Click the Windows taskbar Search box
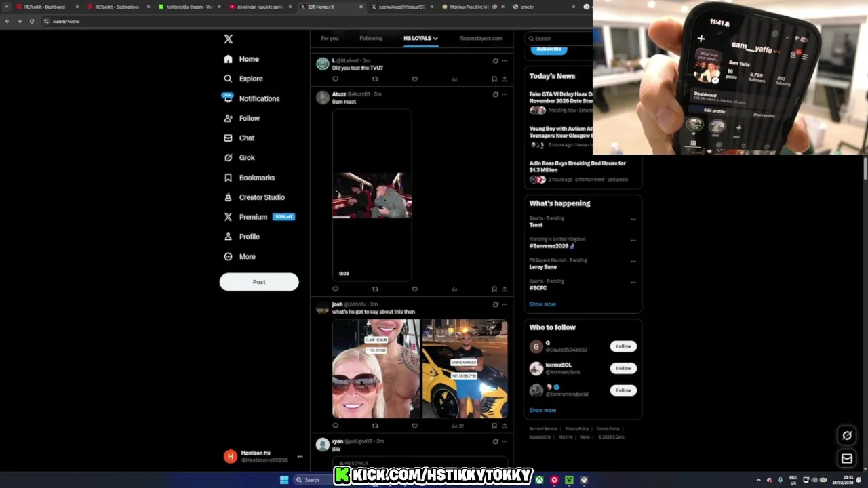Viewport: 868px width, 488px height. tap(313, 480)
